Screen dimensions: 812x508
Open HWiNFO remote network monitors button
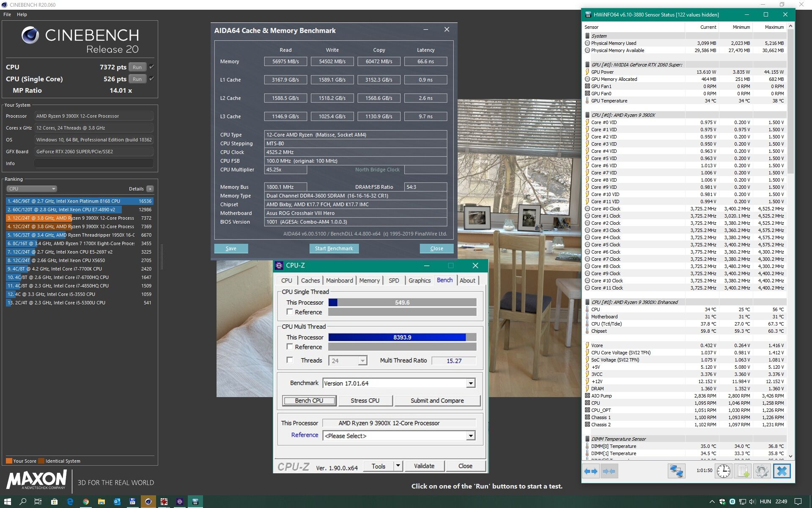click(676, 471)
